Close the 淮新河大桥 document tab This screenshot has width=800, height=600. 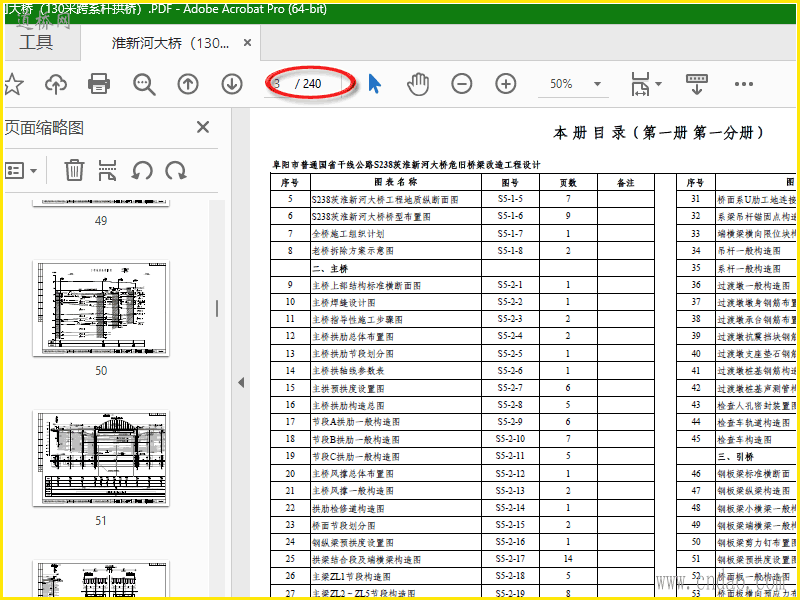click(247, 43)
